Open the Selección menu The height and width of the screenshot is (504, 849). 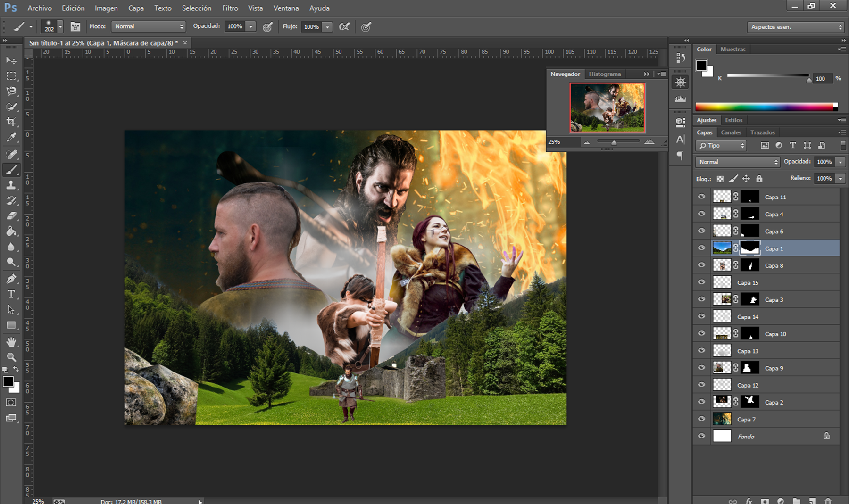(197, 8)
